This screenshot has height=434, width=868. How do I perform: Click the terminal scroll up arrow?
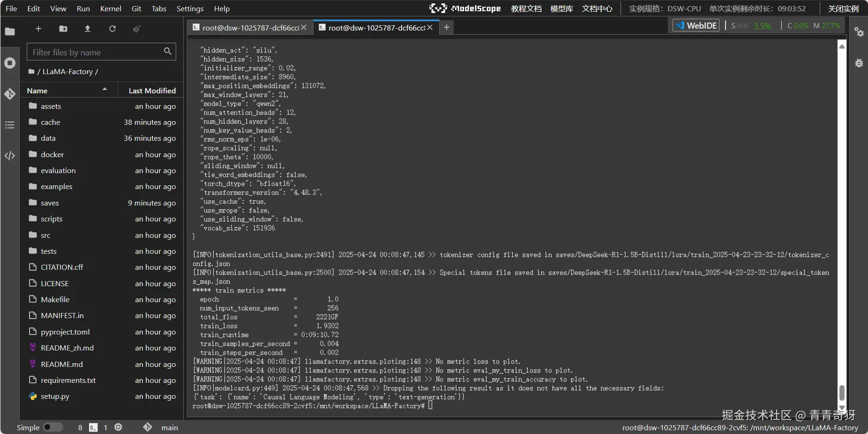[842, 46]
